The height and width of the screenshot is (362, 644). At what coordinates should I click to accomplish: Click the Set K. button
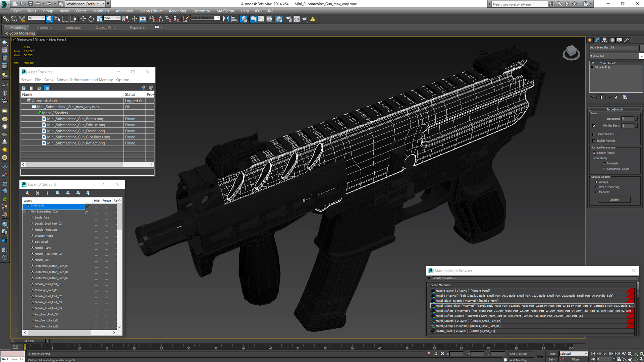click(552, 359)
